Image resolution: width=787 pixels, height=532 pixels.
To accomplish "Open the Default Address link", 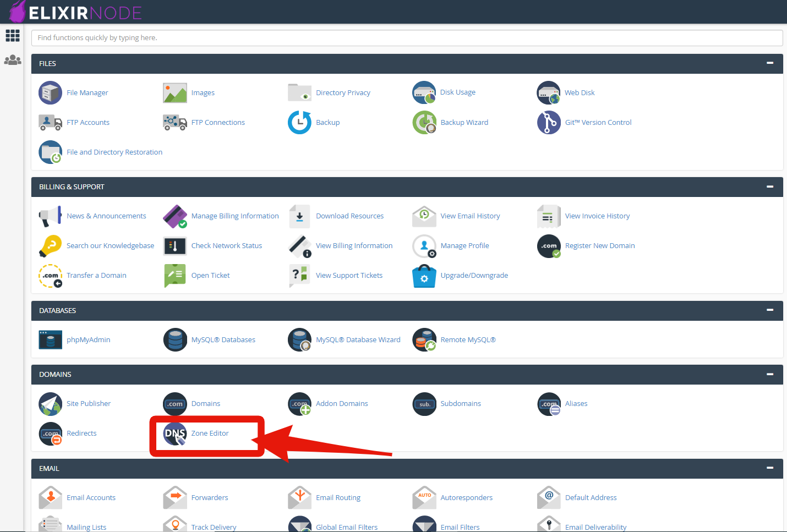I will pos(591,498).
